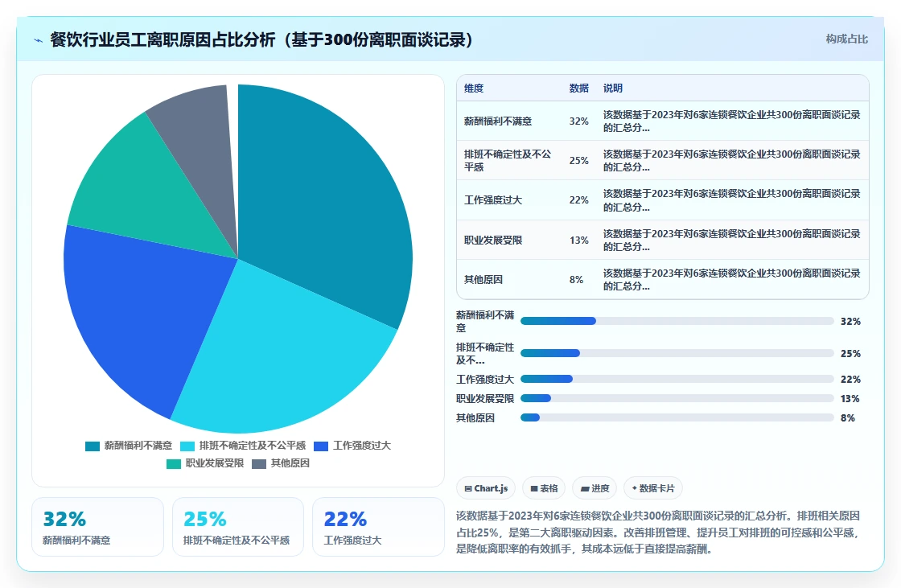Click the lightning icon beside the title
The image size is (901, 588).
pos(39,40)
